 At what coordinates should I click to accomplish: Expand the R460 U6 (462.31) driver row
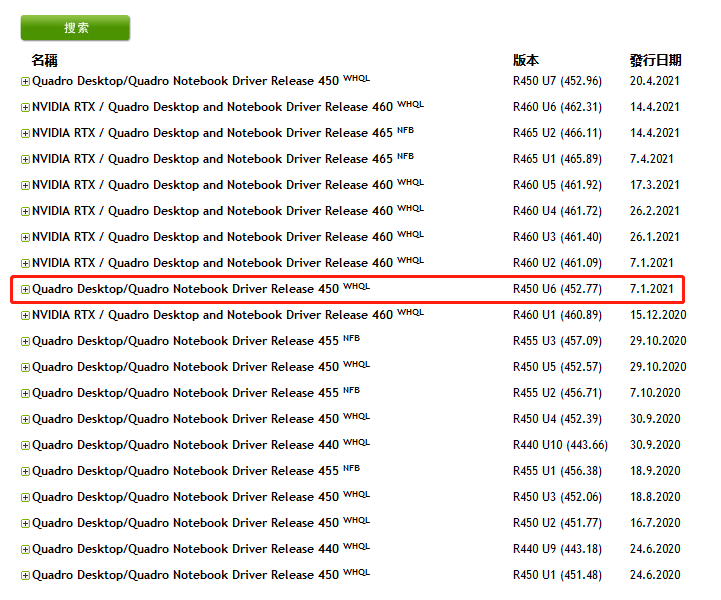(25, 108)
